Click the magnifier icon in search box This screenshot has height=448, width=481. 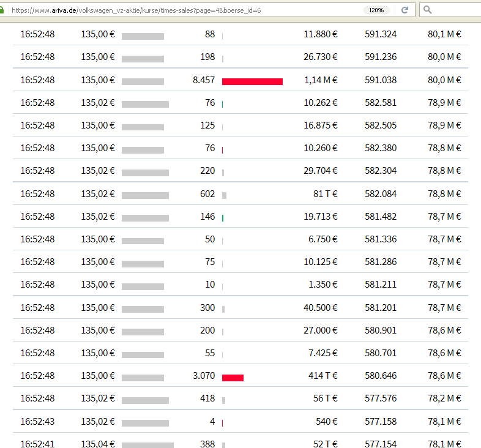pos(428,10)
